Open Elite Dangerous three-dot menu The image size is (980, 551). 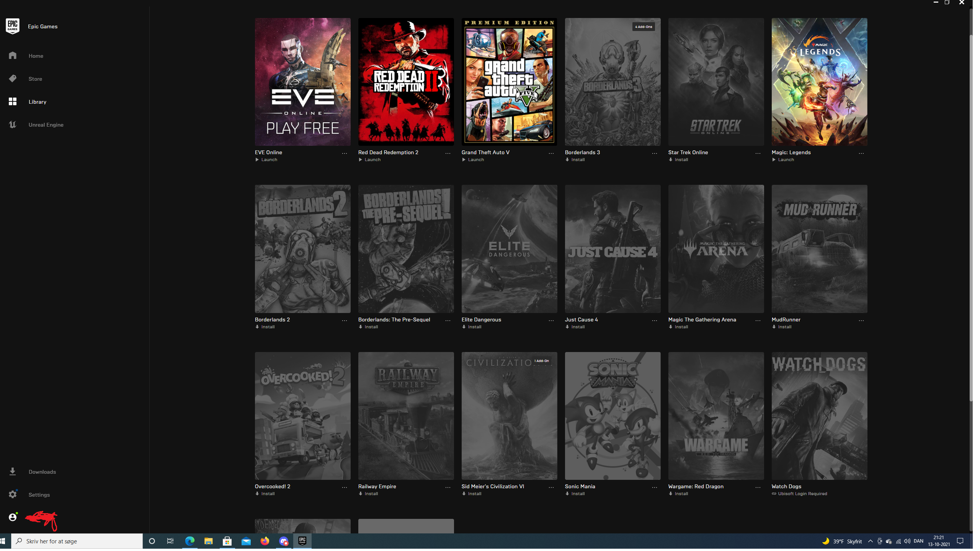tap(551, 321)
